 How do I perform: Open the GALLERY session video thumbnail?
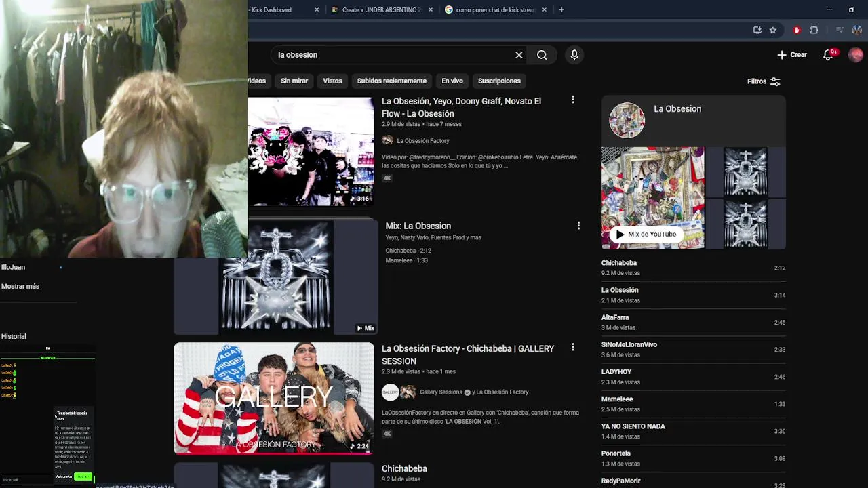(274, 399)
